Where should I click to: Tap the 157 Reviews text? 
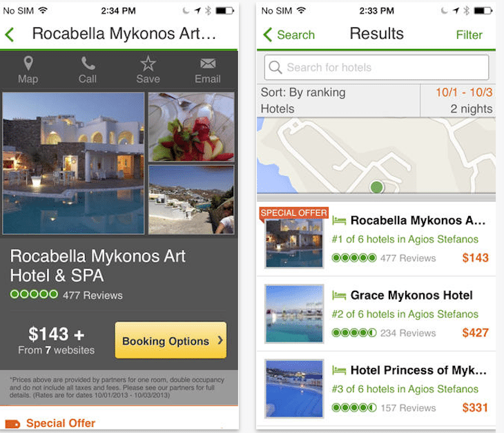pyautogui.click(x=408, y=408)
